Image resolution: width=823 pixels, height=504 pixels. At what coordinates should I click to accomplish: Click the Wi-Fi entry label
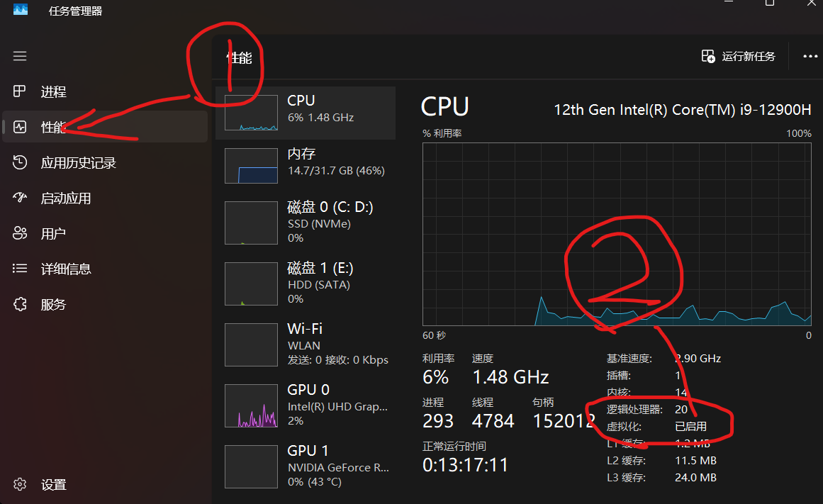pyautogui.click(x=305, y=329)
